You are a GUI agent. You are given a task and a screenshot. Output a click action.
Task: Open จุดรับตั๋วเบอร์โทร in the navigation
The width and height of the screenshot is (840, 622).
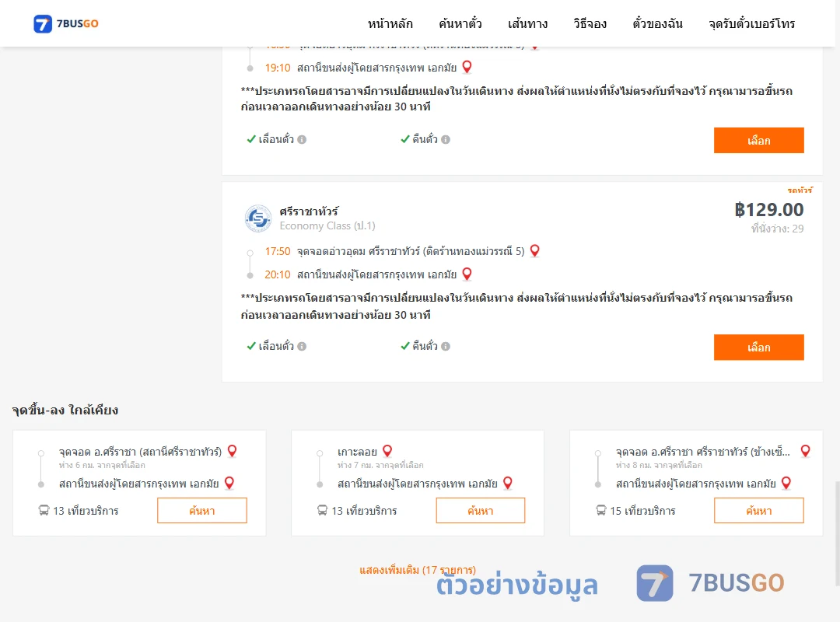tap(751, 23)
